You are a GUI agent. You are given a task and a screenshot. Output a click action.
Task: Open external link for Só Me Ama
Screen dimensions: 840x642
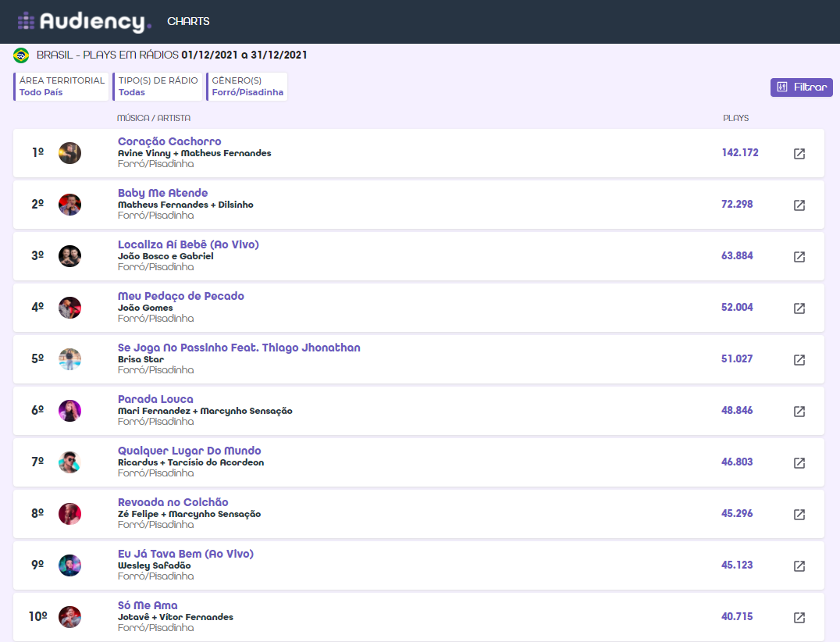point(799,617)
